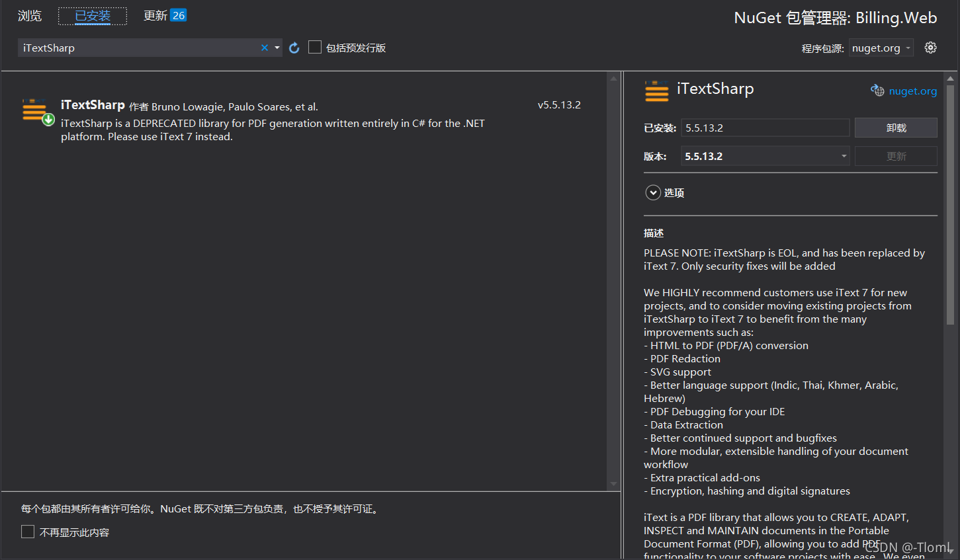Open search history dropdown arrow

click(277, 48)
